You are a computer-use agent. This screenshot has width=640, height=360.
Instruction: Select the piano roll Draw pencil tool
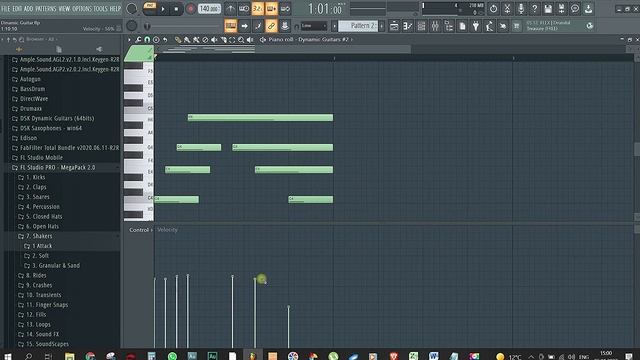pyautogui.click(x=178, y=40)
